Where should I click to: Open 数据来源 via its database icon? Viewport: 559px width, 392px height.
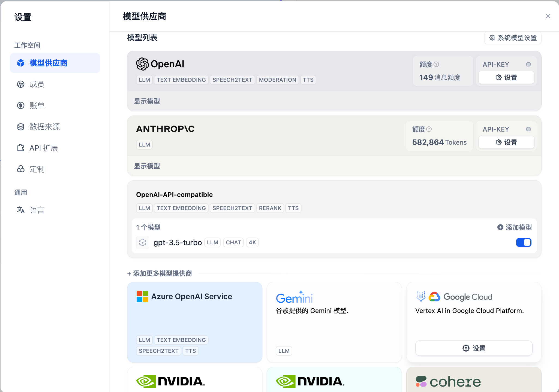click(x=21, y=127)
